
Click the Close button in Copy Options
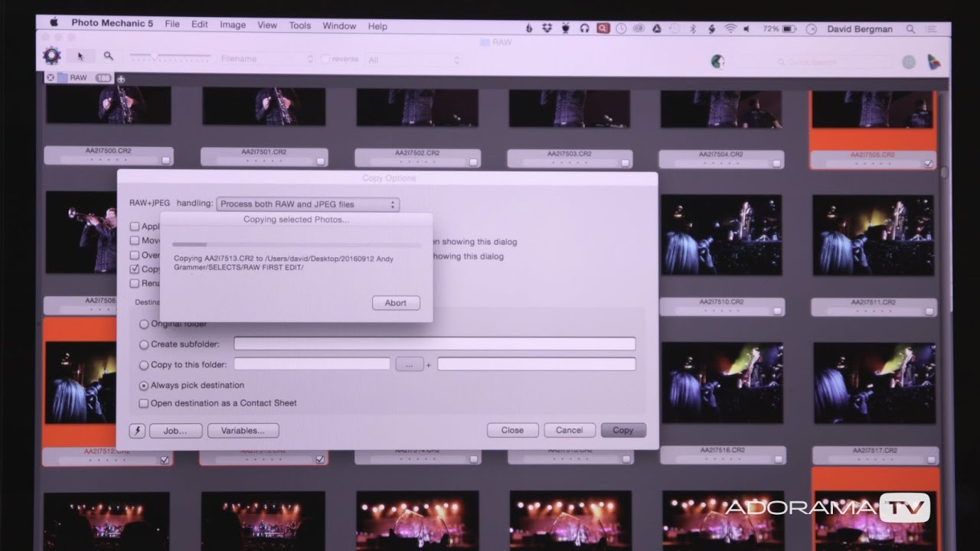point(512,430)
